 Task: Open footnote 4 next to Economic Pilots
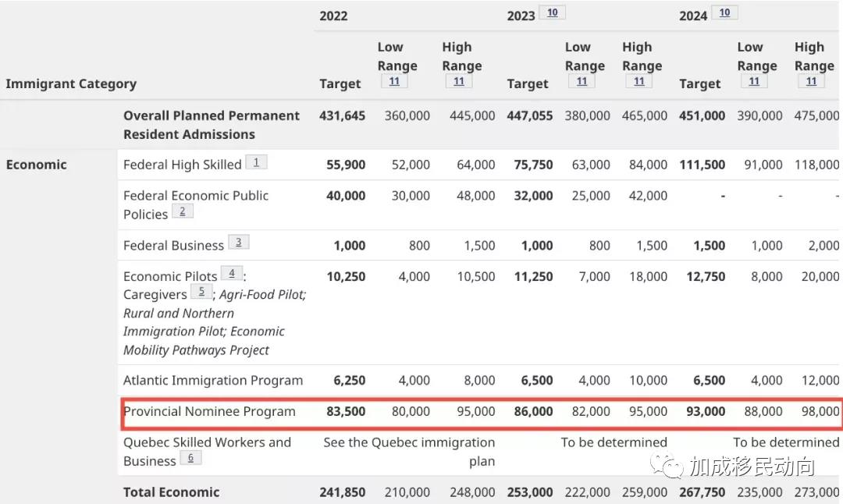(x=232, y=273)
